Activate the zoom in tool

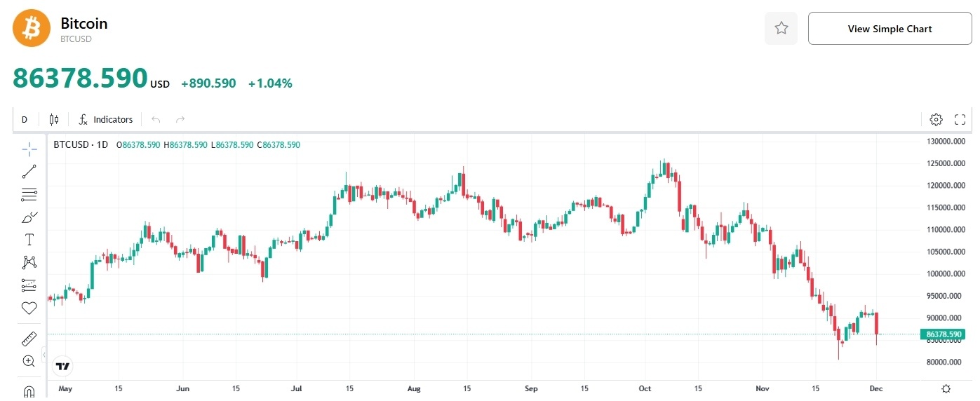[29, 362]
